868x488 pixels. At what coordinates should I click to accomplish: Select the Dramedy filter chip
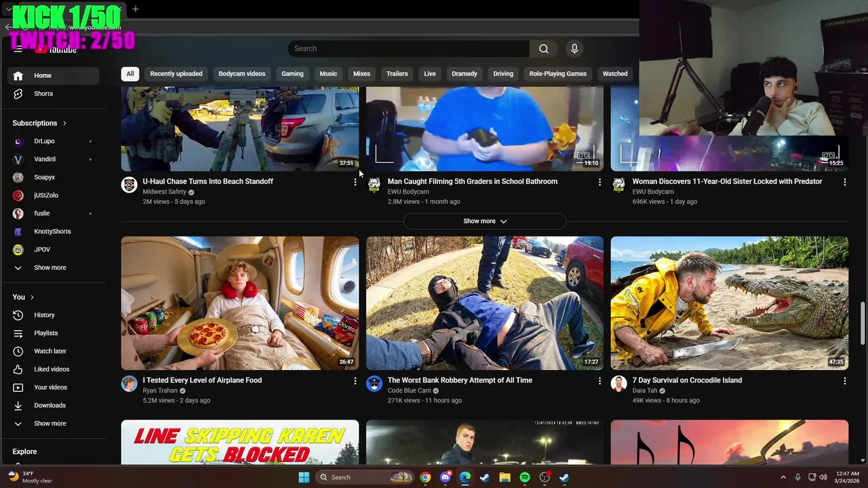[465, 74]
